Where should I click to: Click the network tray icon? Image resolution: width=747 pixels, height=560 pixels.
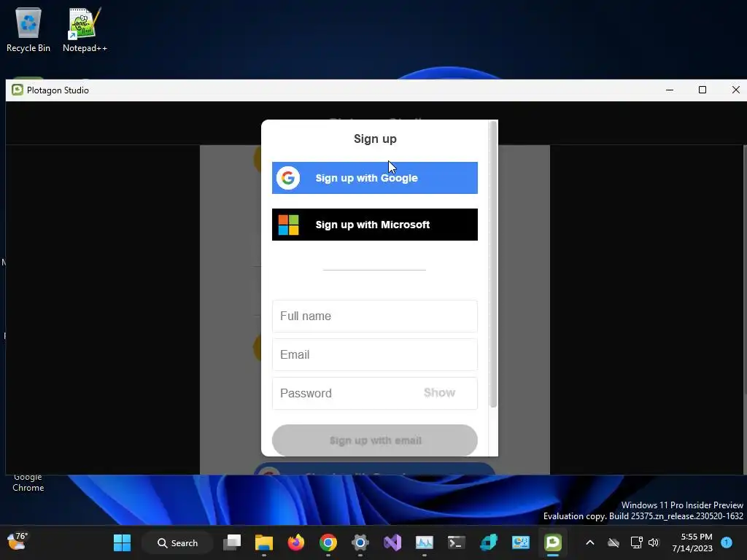[636, 542]
